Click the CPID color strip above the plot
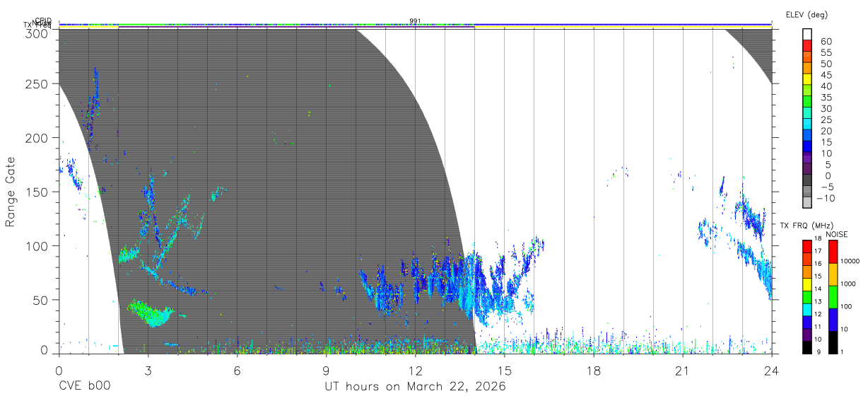 pos(416,25)
